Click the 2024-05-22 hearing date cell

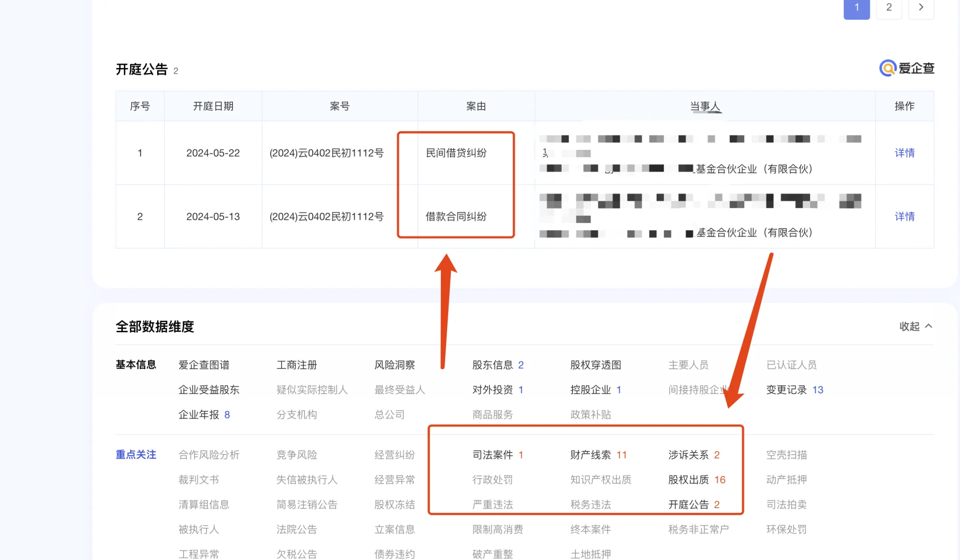(x=213, y=153)
